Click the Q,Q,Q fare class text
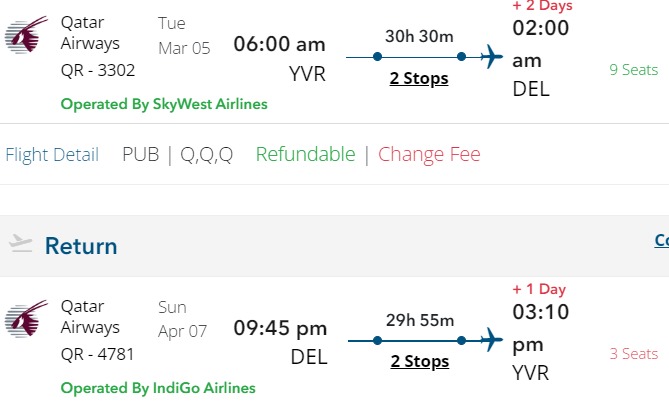Viewport: 669px width, 405px height. click(206, 154)
